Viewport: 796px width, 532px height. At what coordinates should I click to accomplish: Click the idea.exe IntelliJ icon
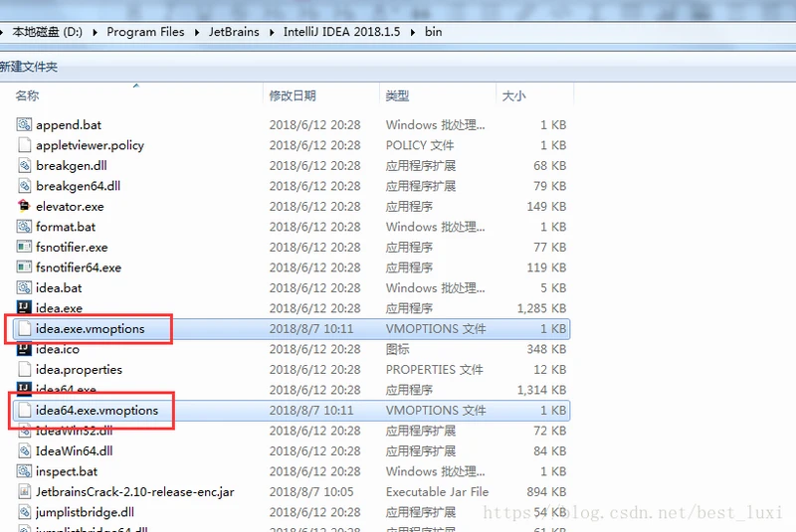24,307
